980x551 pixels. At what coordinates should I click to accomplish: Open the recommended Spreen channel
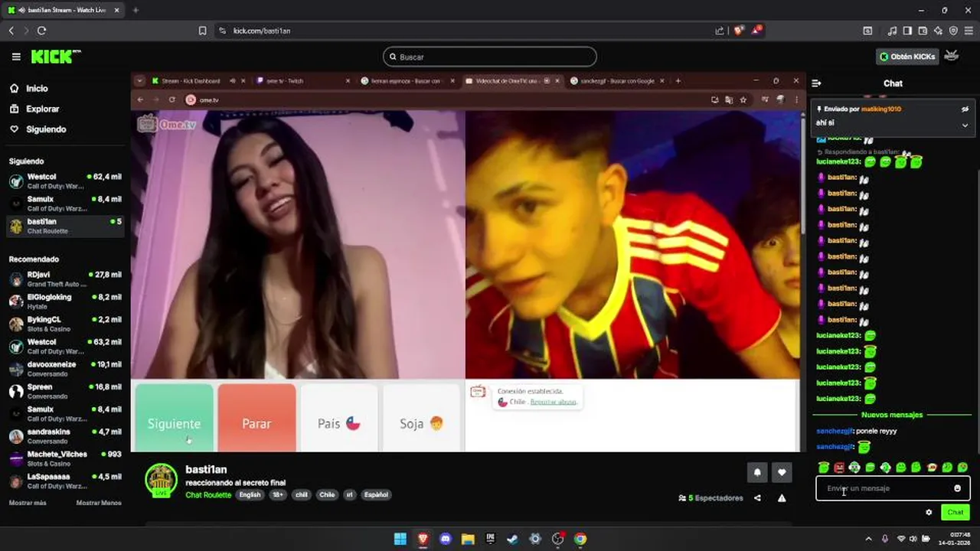65,391
